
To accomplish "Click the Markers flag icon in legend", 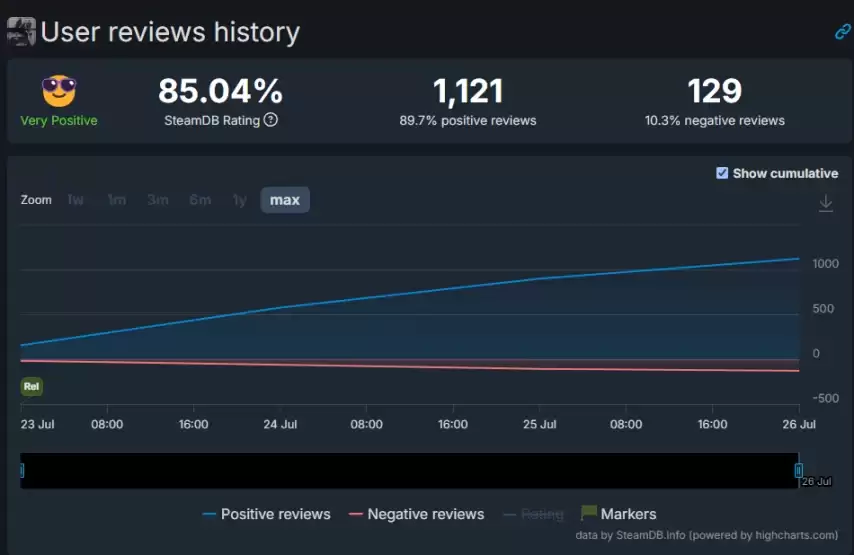I will pos(588,513).
